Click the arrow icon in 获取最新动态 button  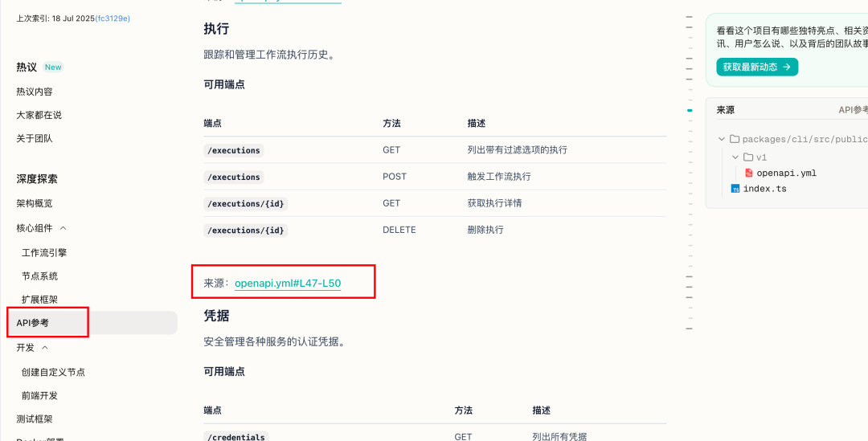(787, 67)
